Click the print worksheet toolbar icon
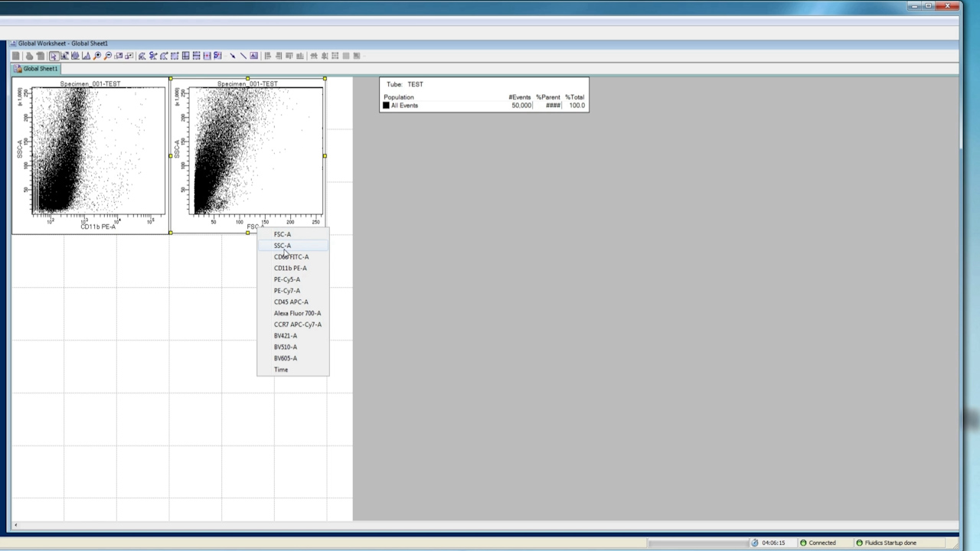This screenshot has height=551, width=980. 29,56
